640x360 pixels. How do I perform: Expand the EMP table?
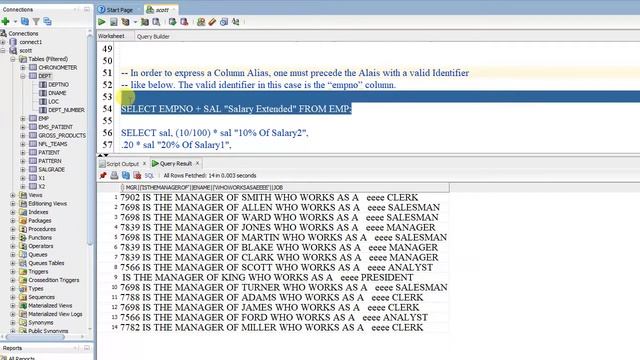(x=23, y=119)
